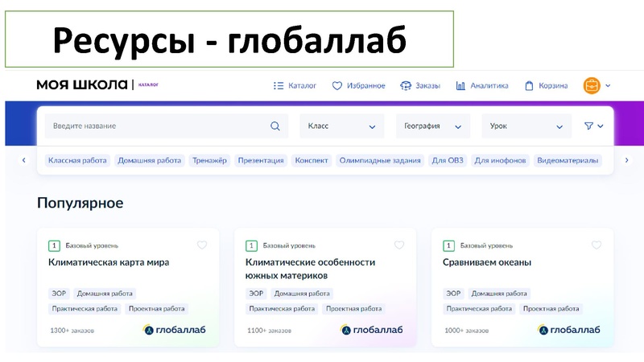
Task: Favorite the Климатические особенности южных материков card
Action: pos(399,245)
